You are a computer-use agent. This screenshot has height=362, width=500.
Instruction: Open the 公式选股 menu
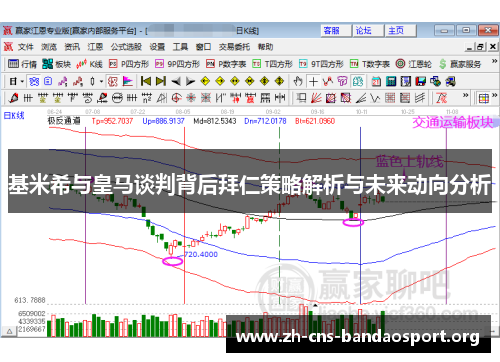click(x=126, y=47)
